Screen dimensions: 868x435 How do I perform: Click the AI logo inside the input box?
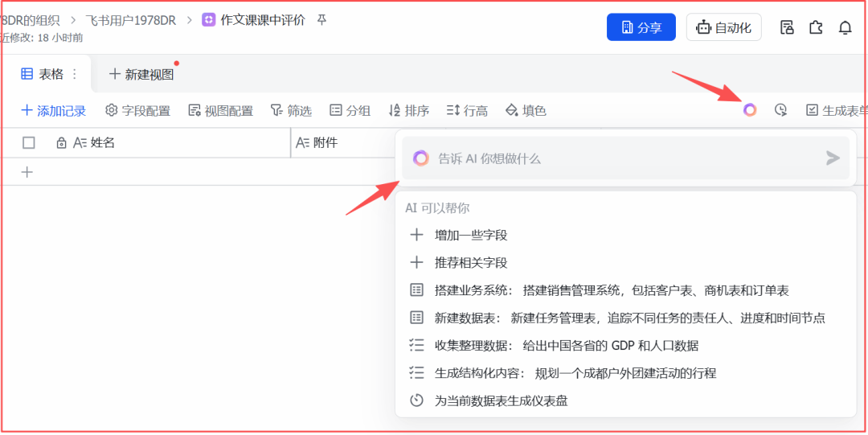click(420, 158)
